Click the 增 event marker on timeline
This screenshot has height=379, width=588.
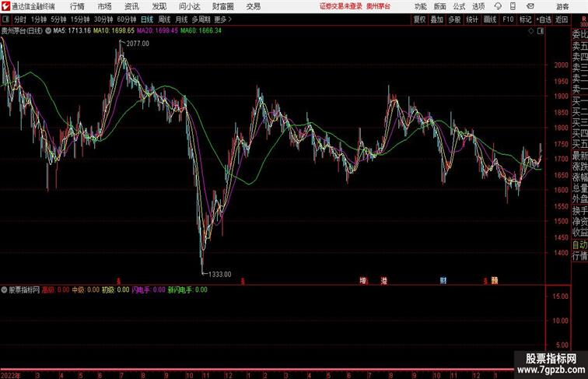[363, 280]
